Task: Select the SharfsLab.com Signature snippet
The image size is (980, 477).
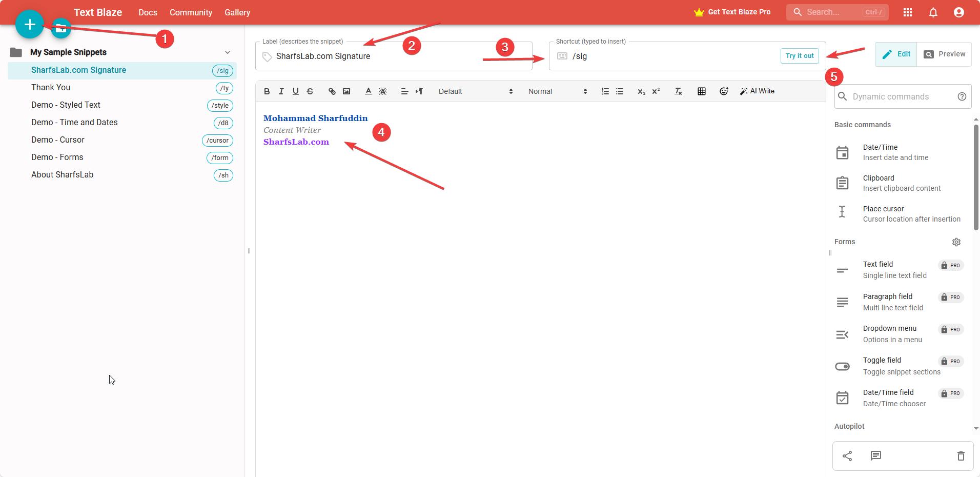Action: pyautogui.click(x=122, y=70)
